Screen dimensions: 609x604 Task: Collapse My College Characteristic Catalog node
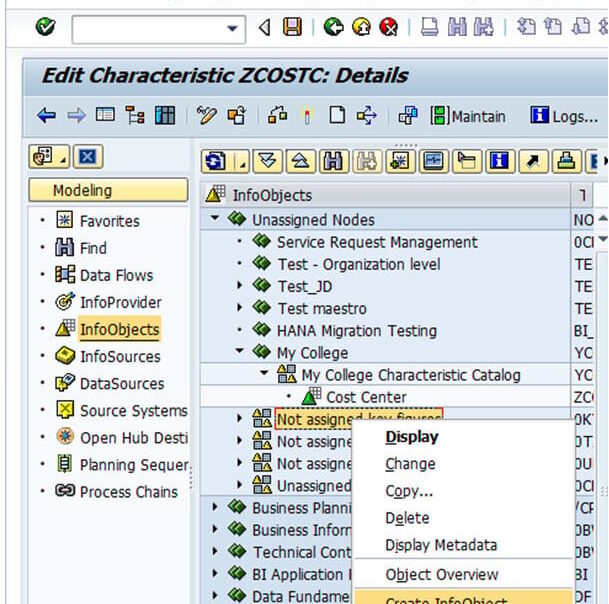click(x=264, y=373)
